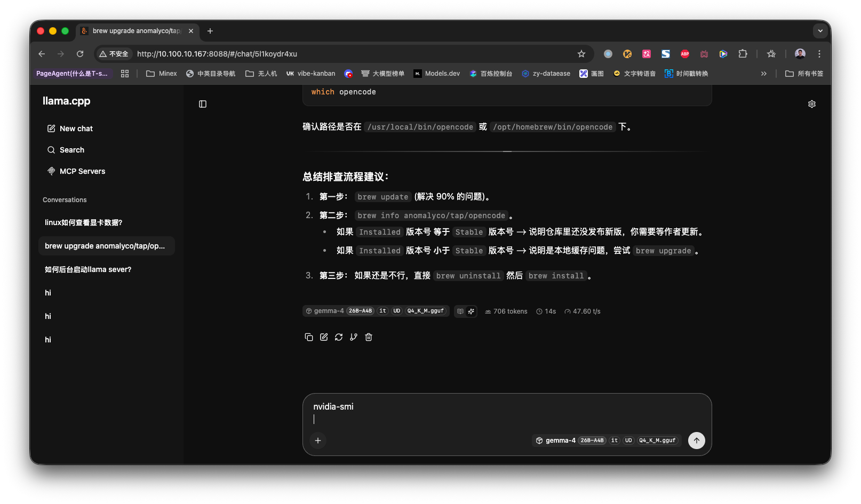Delete the assistant message
The width and height of the screenshot is (861, 504).
click(x=369, y=337)
